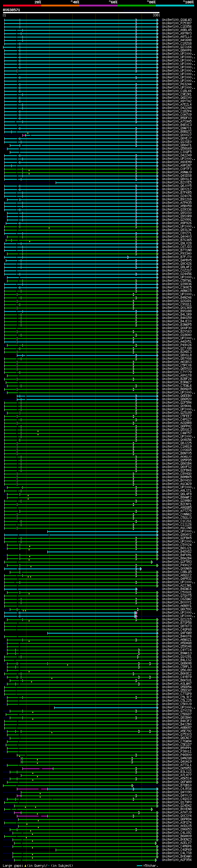Click the UniRef100_Q6BKH8 label

coord(177,663)
